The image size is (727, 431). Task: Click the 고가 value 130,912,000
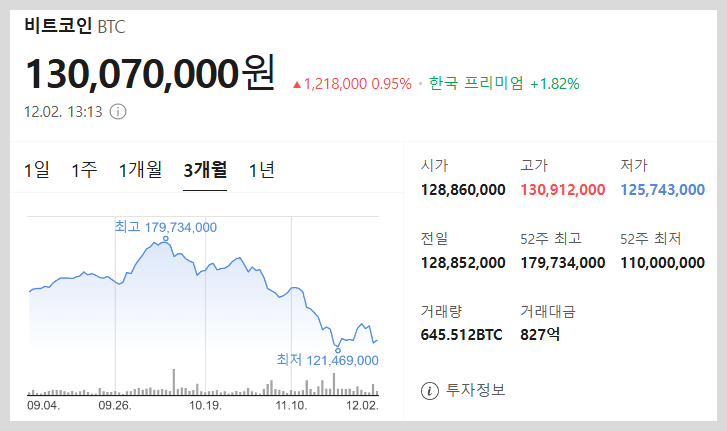[563, 189]
